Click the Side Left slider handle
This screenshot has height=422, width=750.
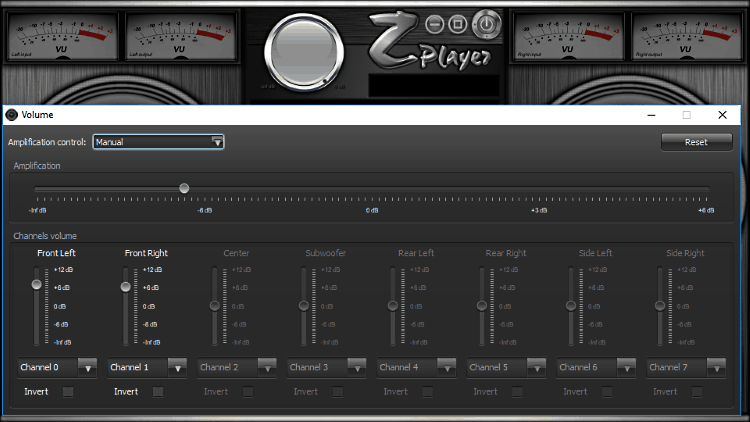coord(571,306)
